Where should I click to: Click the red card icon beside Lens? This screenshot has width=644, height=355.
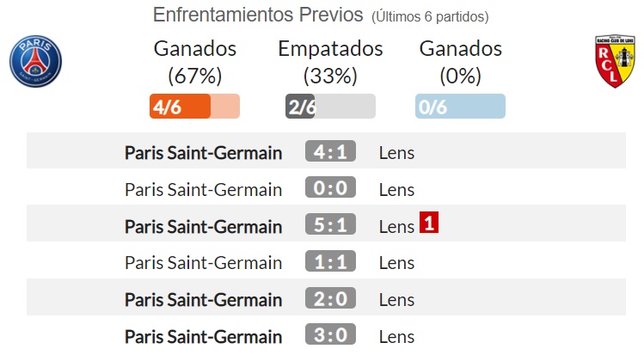[x=429, y=223]
